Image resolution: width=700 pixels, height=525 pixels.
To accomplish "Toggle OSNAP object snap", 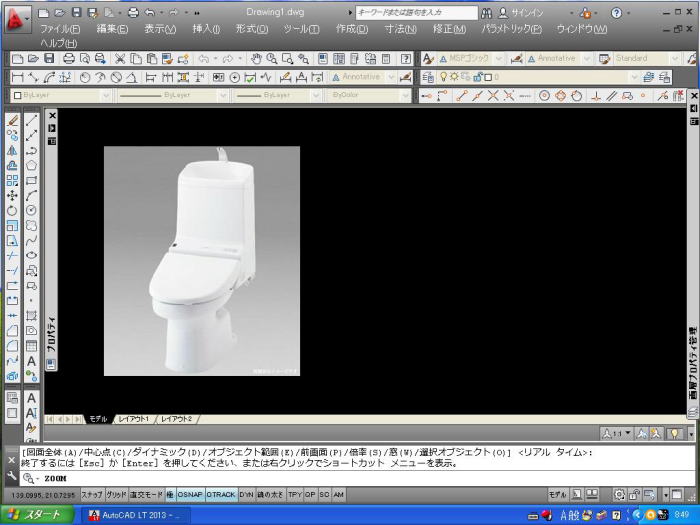I will pos(190,495).
